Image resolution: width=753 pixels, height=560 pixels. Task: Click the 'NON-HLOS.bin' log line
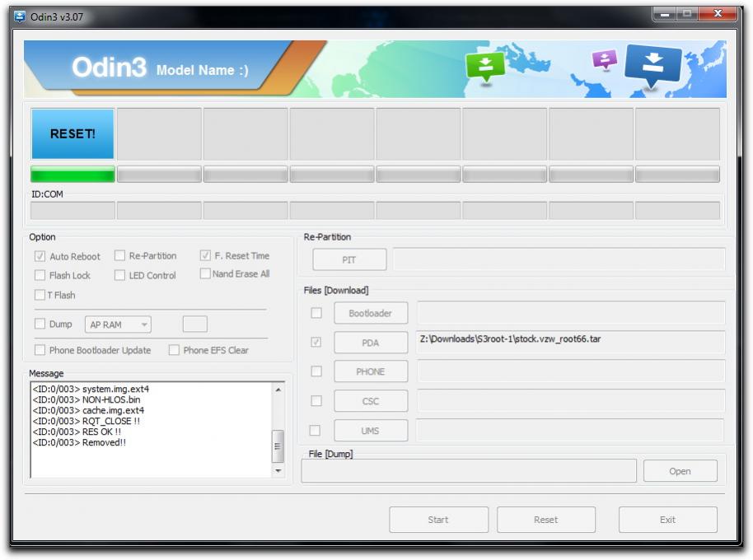pos(87,399)
